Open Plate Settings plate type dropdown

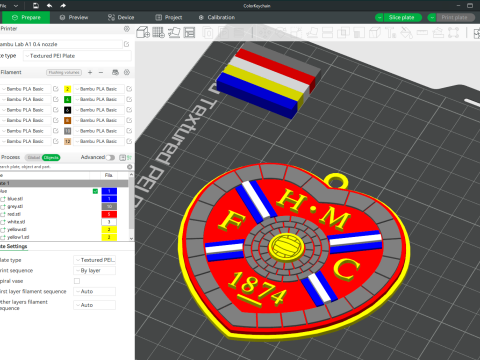(95, 260)
